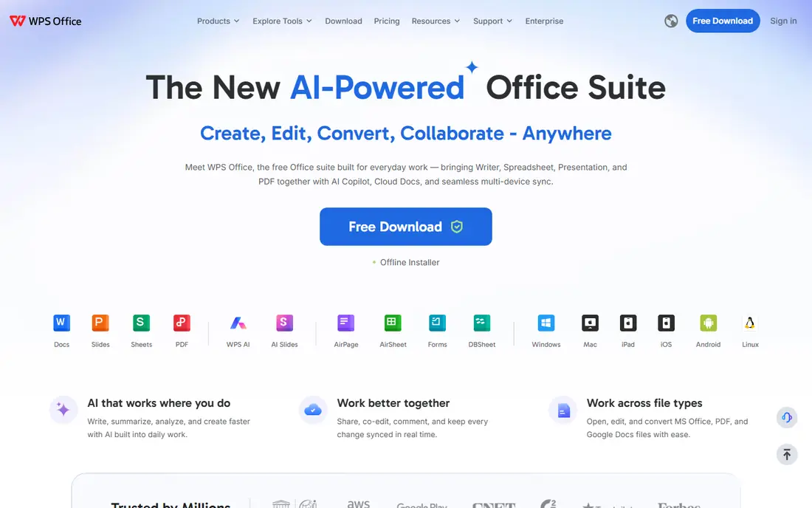Go to the Enterprise nav item
Viewport: 812px width, 508px height.
point(544,21)
